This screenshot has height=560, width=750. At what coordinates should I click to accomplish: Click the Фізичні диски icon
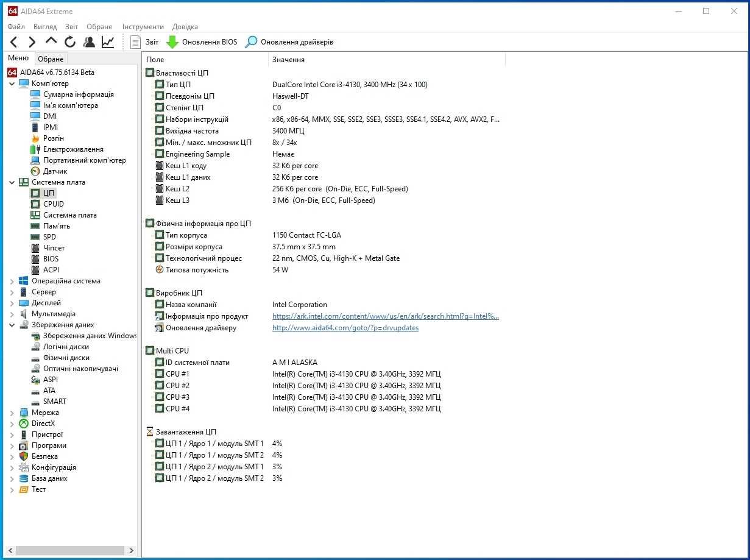(x=35, y=358)
